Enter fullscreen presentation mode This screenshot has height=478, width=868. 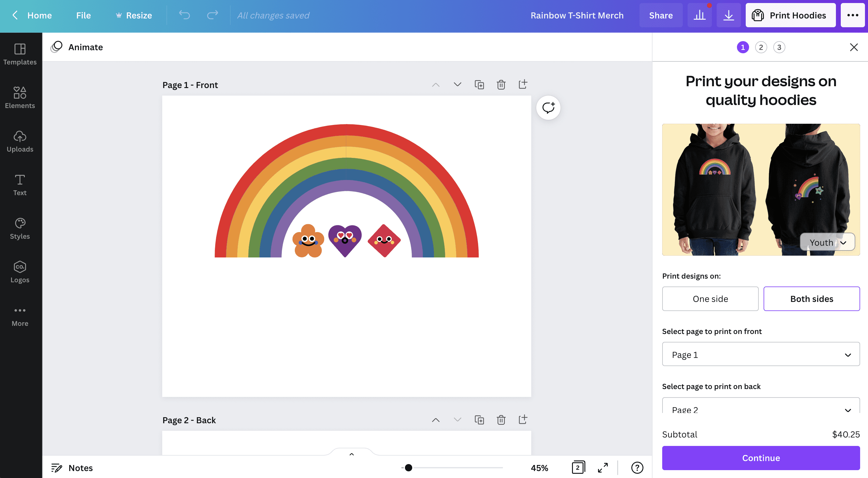[603, 467]
